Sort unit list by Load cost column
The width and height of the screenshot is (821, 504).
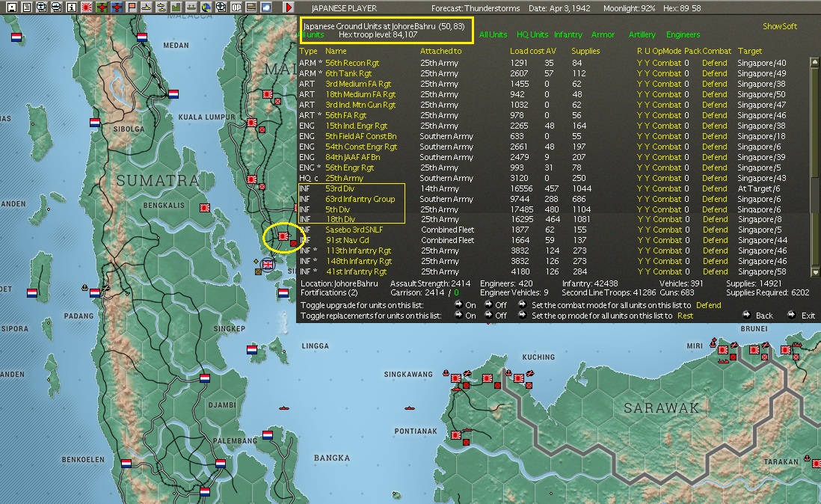[x=526, y=51]
